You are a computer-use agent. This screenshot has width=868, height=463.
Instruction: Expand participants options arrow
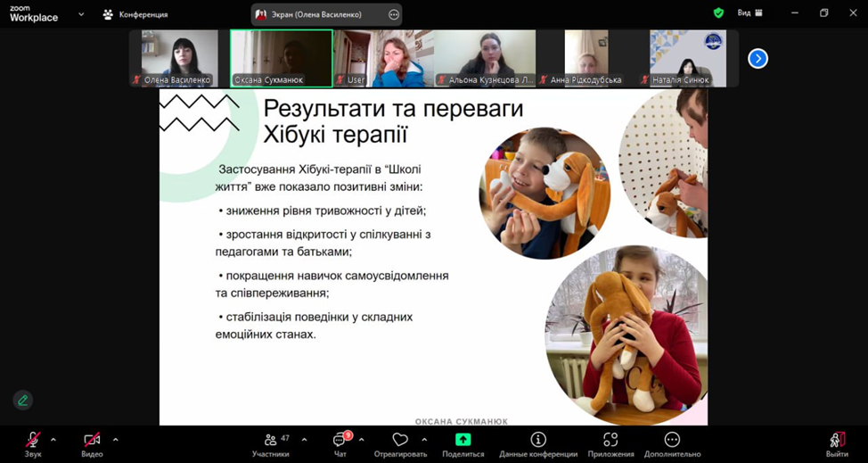(x=304, y=440)
